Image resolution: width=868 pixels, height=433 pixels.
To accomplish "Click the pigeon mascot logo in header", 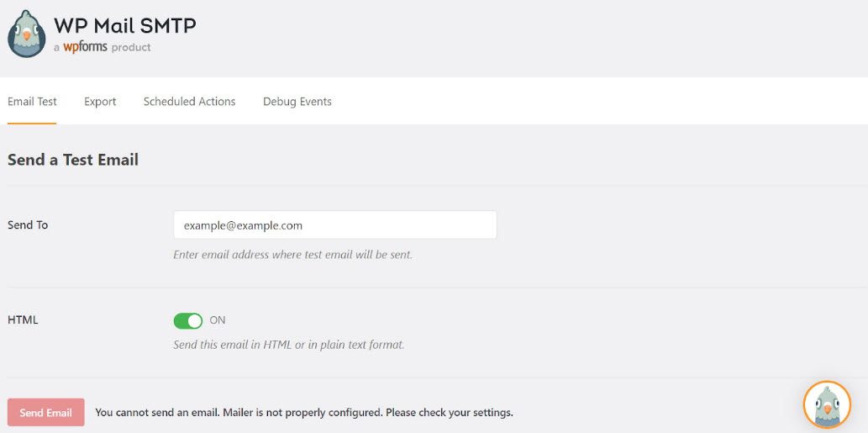I will point(27,34).
